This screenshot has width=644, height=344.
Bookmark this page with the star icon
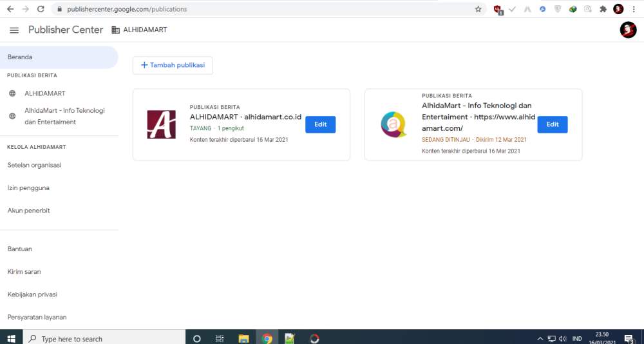478,9
